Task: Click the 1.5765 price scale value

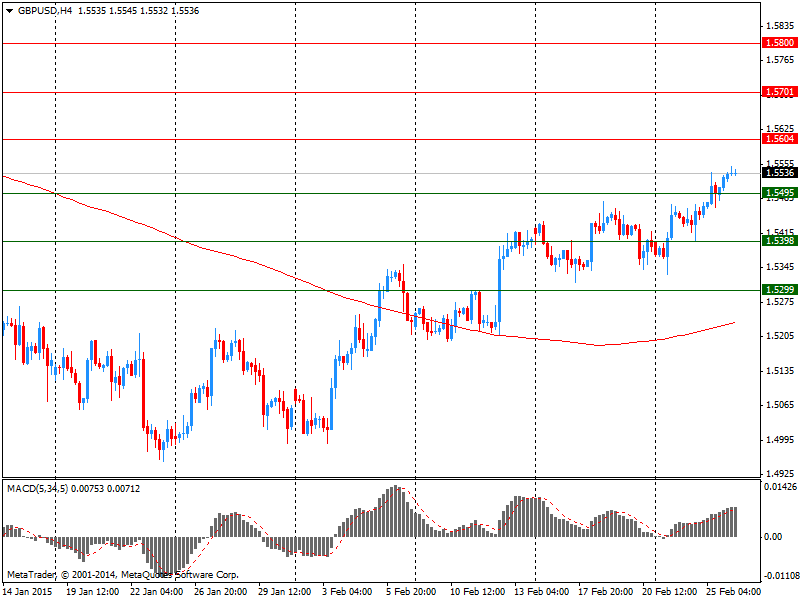Action: [x=781, y=60]
